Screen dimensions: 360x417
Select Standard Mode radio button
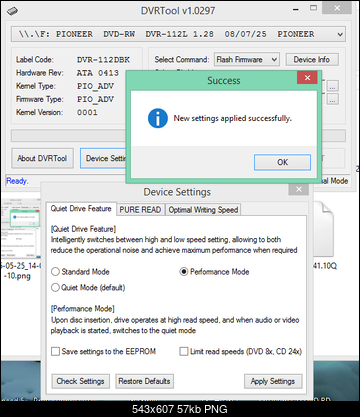coord(55,272)
